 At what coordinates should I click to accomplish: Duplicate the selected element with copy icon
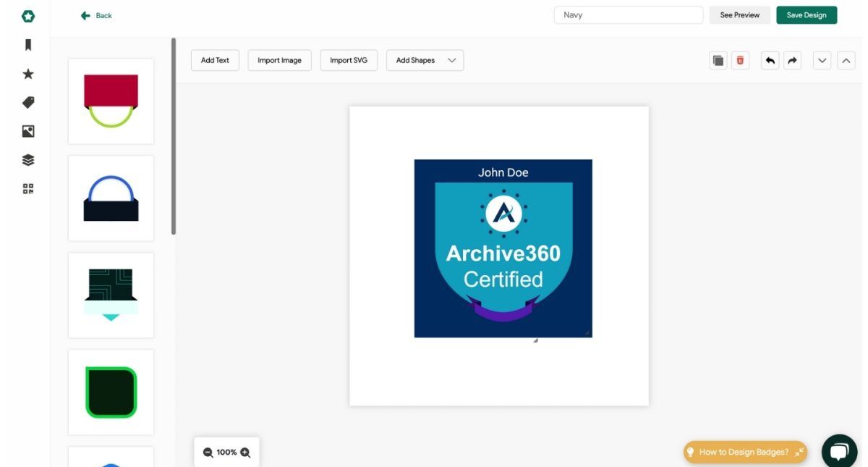(718, 61)
